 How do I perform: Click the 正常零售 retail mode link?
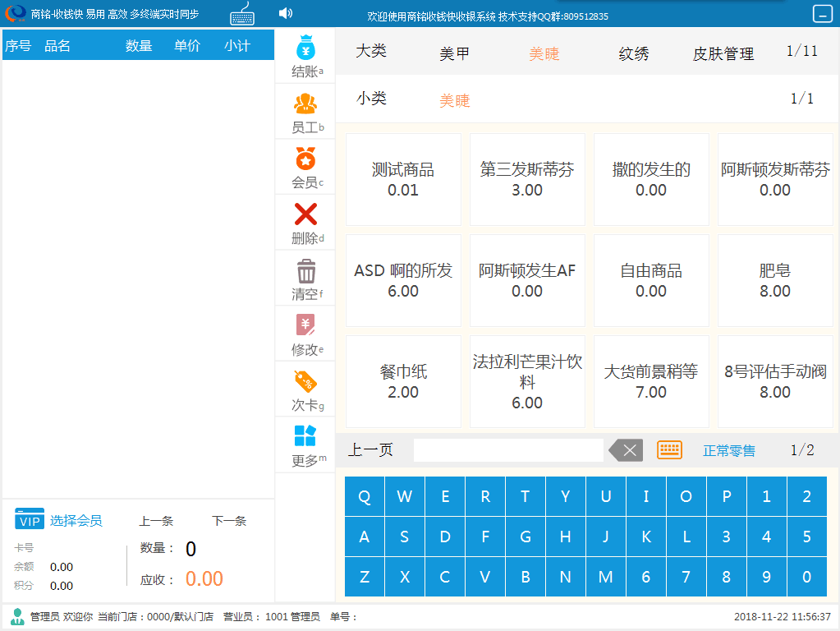[729, 450]
